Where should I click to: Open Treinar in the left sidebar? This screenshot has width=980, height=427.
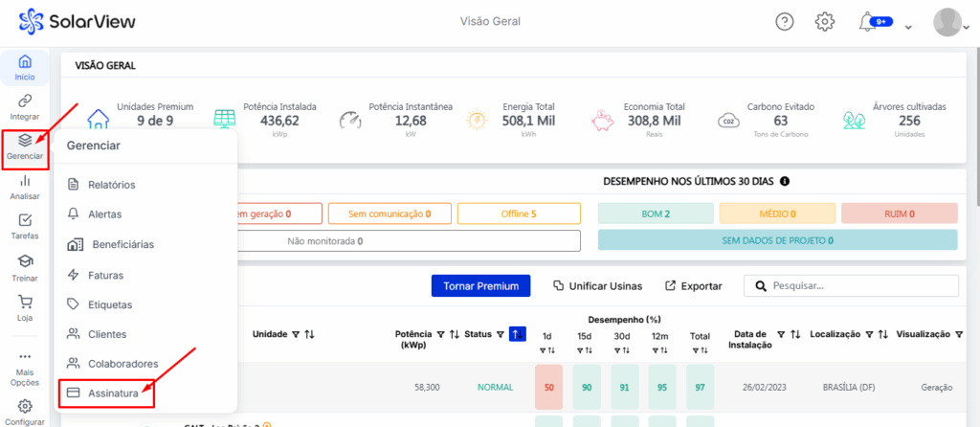point(25,267)
